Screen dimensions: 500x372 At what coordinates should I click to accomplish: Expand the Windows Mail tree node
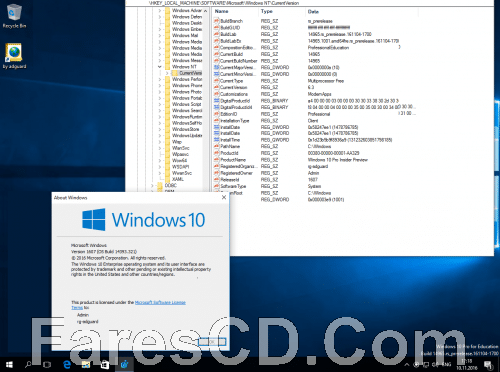[160, 35]
